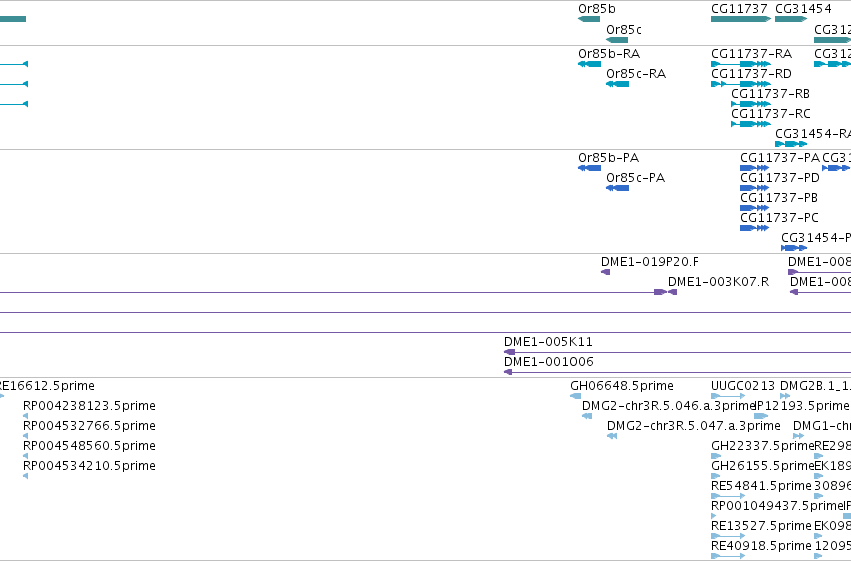Click the CG11737 gene arrow

click(x=741, y=19)
